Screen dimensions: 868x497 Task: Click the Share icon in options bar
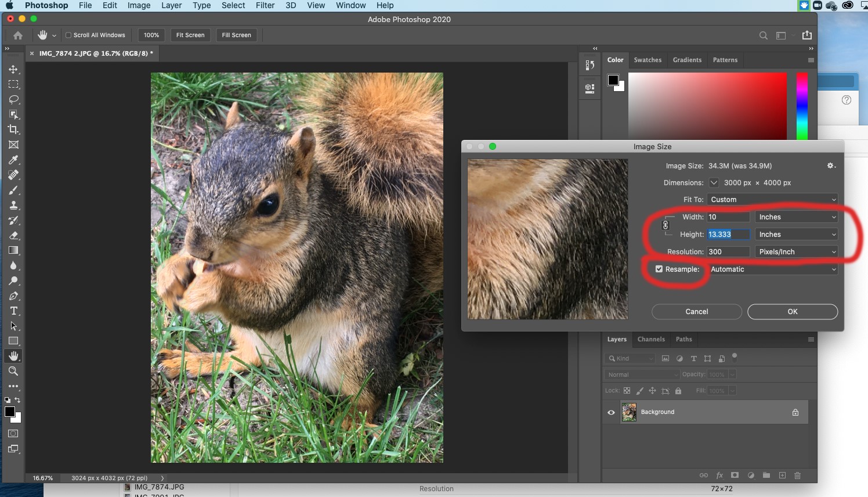coord(806,35)
